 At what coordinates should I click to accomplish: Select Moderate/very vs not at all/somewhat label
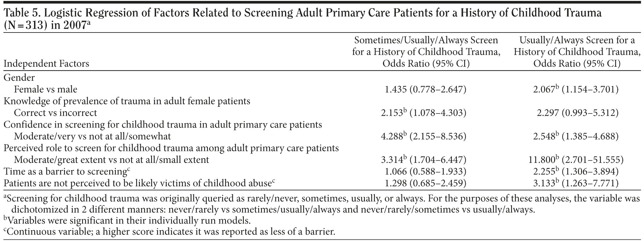point(92,137)
